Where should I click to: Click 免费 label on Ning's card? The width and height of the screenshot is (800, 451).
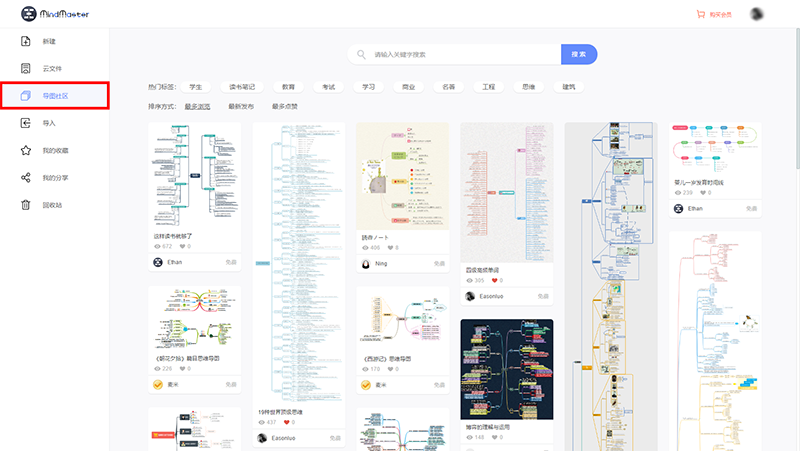click(439, 264)
